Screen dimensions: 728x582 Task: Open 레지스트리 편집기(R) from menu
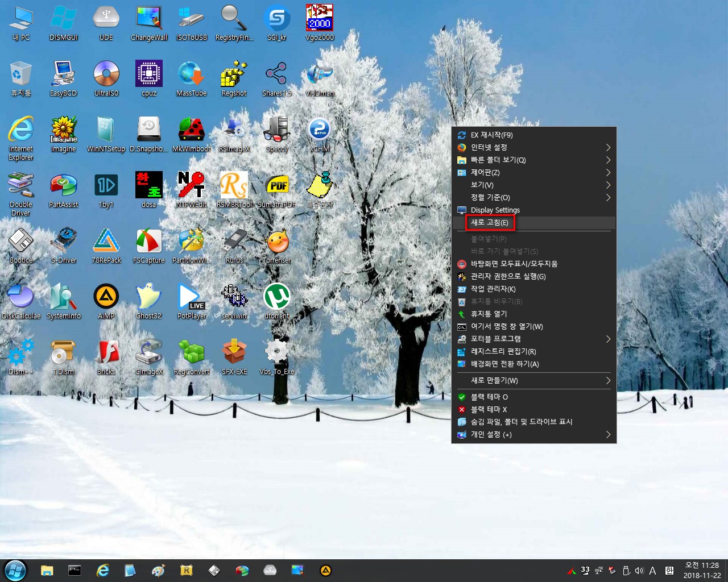(x=534, y=351)
